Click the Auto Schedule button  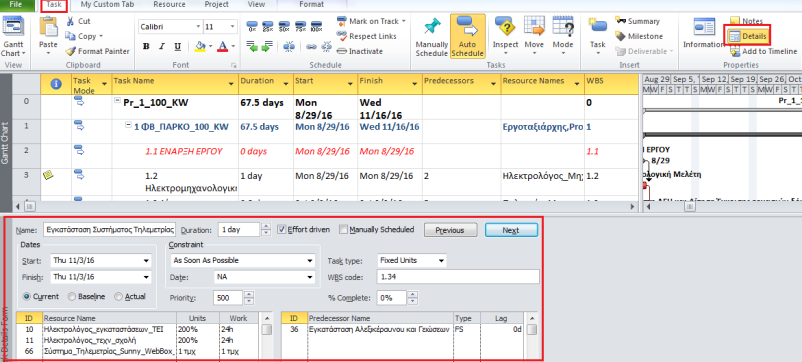[x=468, y=37]
